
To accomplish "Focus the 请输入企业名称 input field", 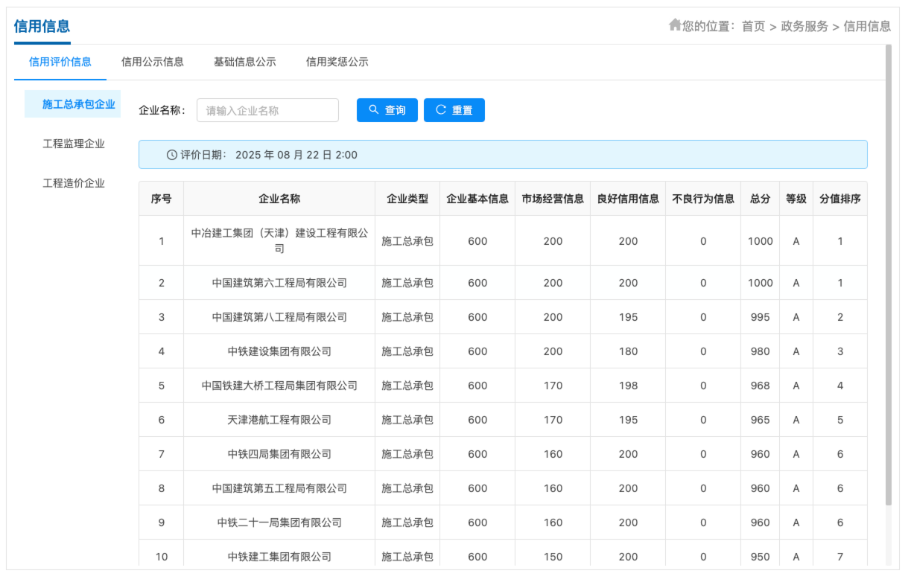I will [267, 110].
